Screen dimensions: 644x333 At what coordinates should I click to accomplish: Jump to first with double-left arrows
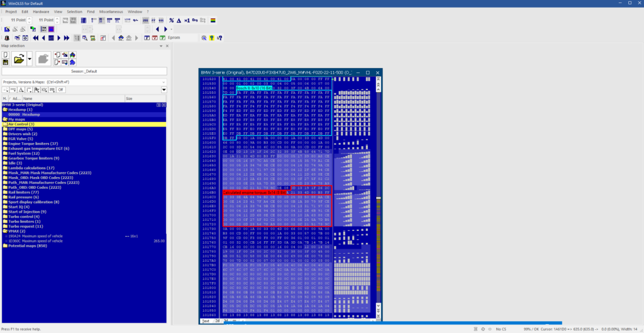pyautogui.click(x=36, y=38)
